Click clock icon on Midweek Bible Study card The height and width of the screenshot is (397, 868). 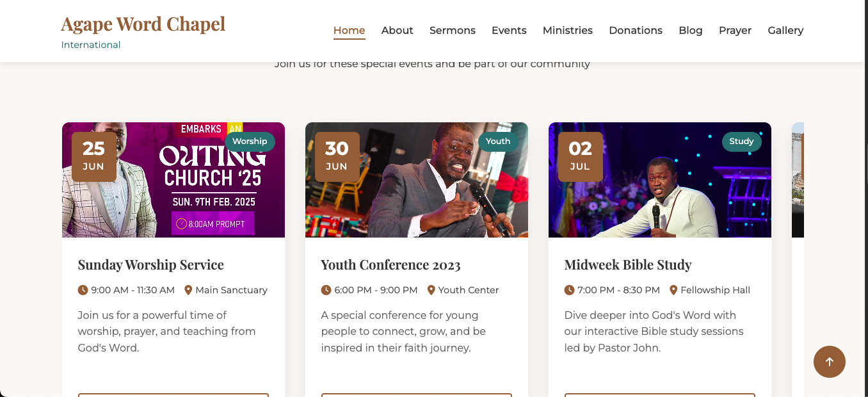(569, 290)
